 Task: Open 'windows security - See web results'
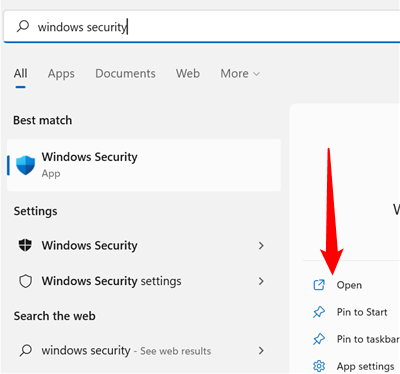[144, 351]
